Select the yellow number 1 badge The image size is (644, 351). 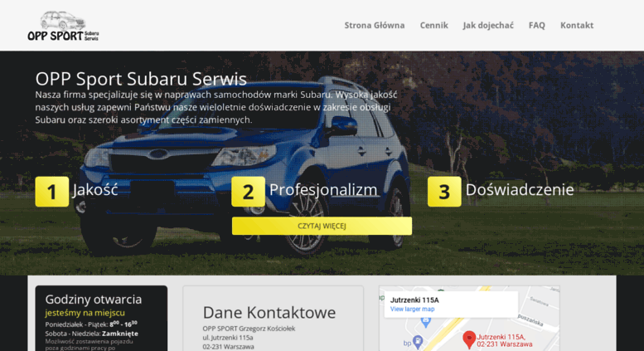tap(52, 192)
